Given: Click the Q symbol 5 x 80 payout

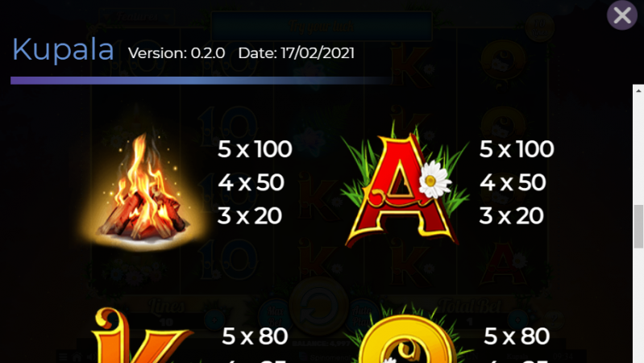Looking at the screenshot, I should [517, 336].
